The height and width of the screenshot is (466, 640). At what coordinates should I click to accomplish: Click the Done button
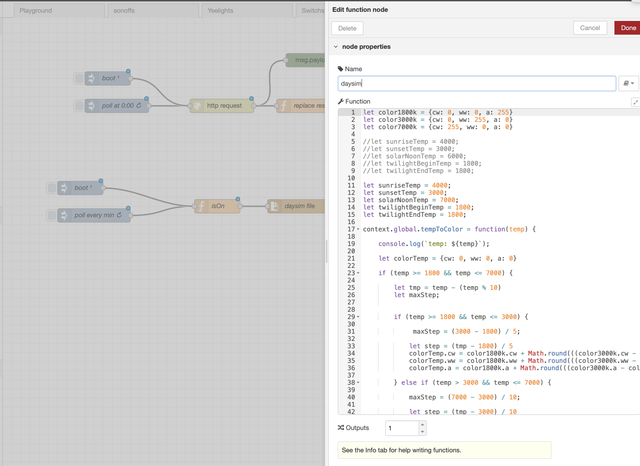point(628,28)
